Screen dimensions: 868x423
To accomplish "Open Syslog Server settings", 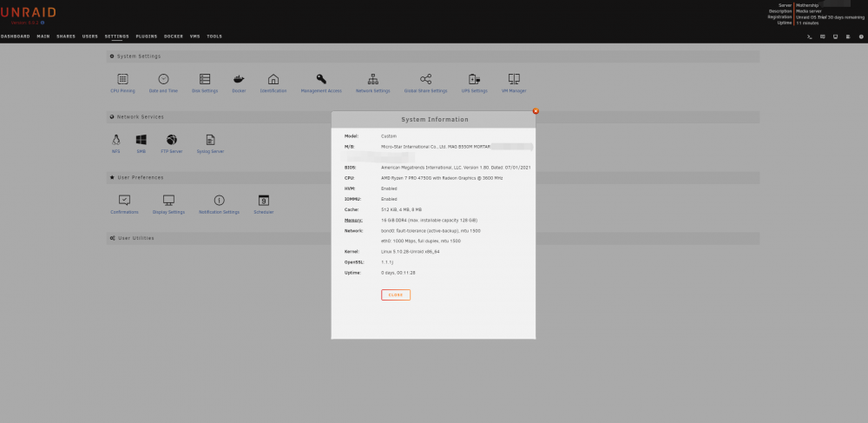I will [x=210, y=143].
